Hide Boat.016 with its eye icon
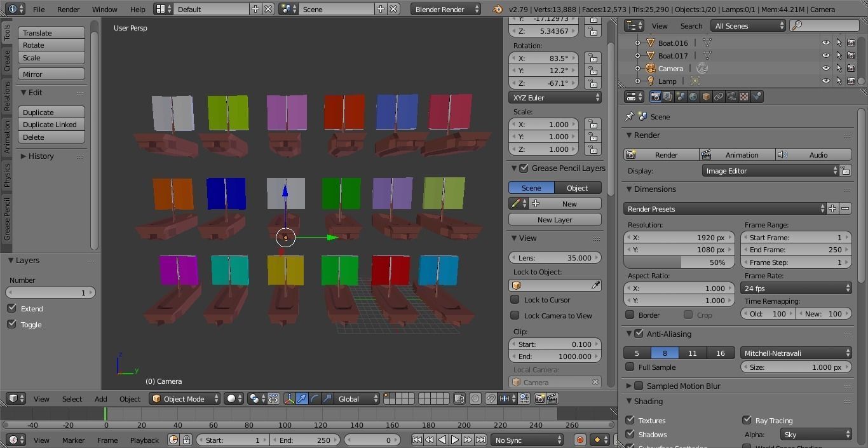868x448 pixels. click(x=825, y=43)
